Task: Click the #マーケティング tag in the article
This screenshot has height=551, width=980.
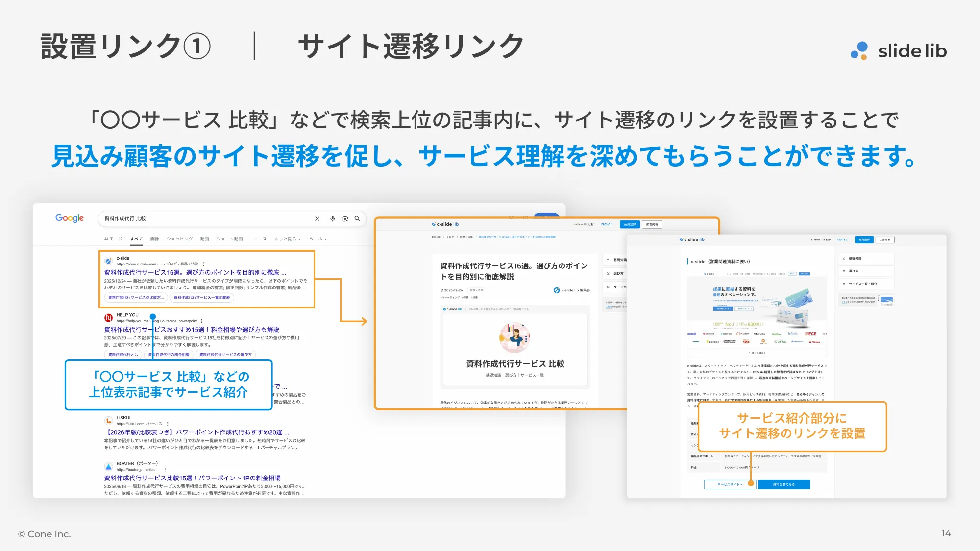Action: coord(450,297)
